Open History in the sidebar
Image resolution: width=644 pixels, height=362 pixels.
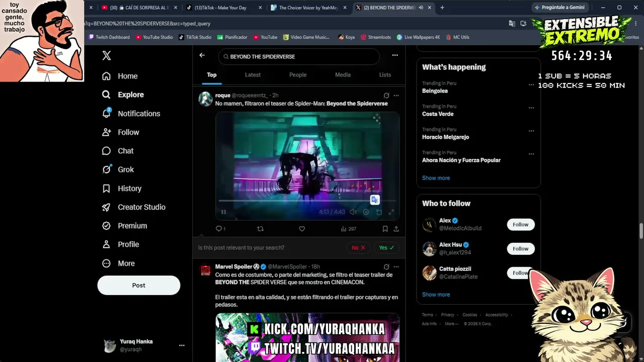(x=121, y=189)
